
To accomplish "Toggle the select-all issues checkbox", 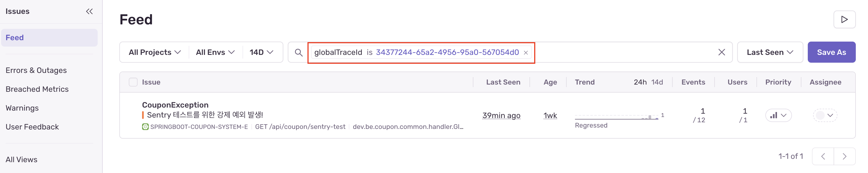I will point(133,82).
